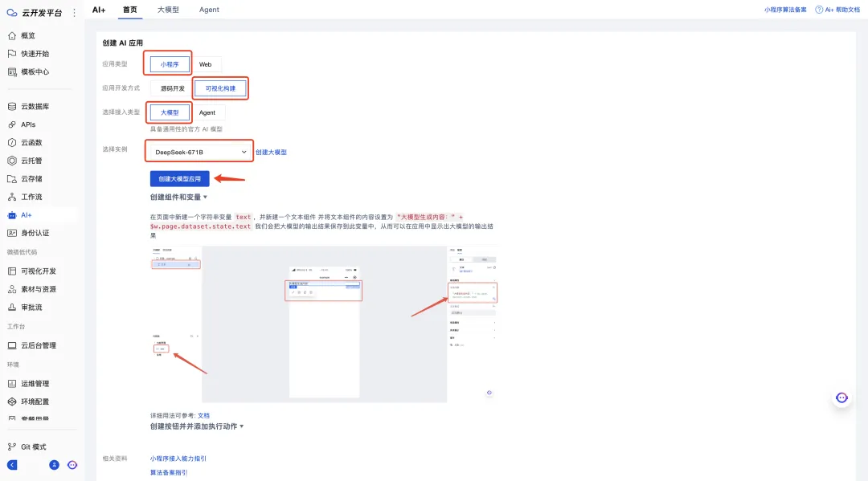This screenshot has width=868, height=481.
Task: Open 素材与资源 materials and resources icon
Action: (x=11, y=289)
